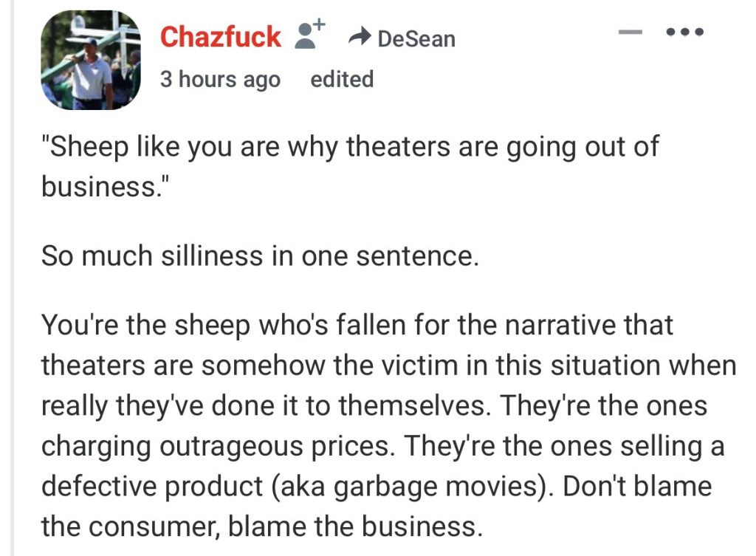
Task: Click "So much silliness in one sentence."
Action: click(x=260, y=255)
